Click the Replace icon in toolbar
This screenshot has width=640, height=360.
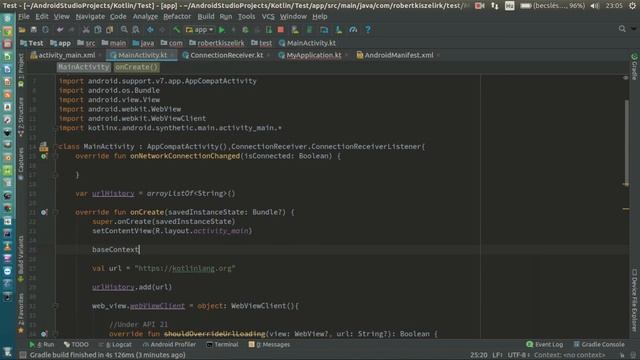(x=136, y=29)
